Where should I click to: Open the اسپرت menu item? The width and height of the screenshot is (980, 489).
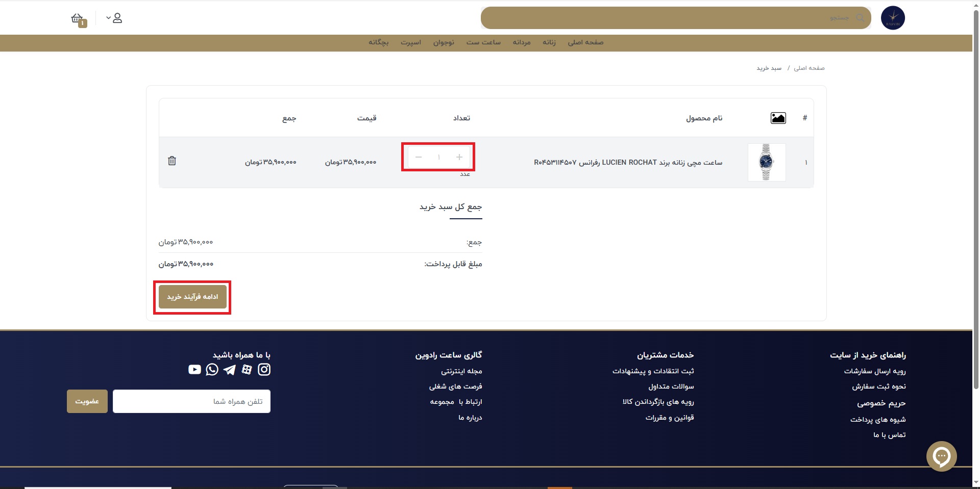(x=411, y=42)
